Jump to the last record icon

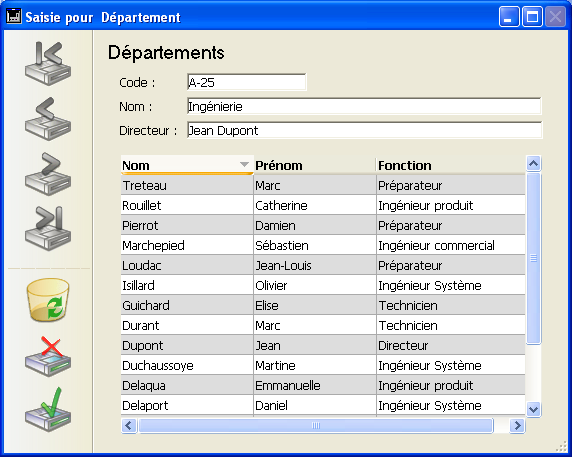coord(48,228)
